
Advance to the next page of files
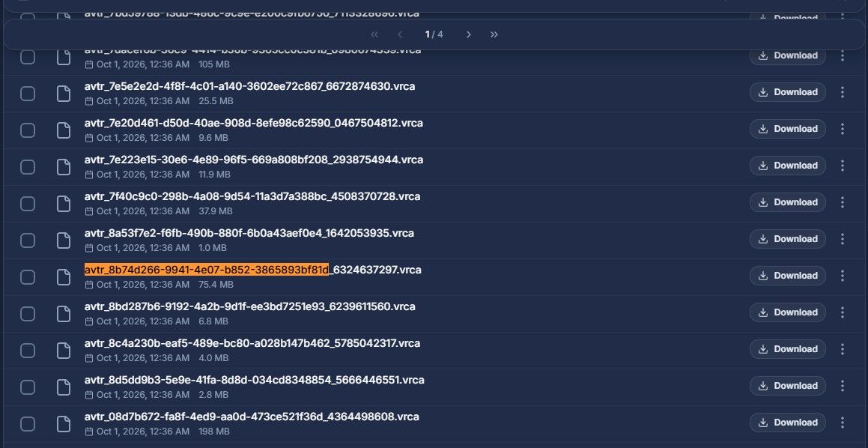[468, 34]
